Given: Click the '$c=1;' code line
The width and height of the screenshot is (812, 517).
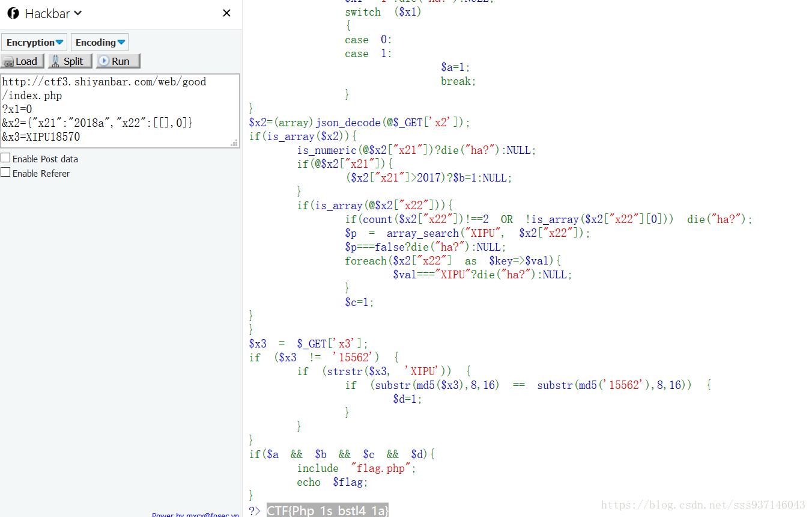Looking at the screenshot, I should click(359, 302).
